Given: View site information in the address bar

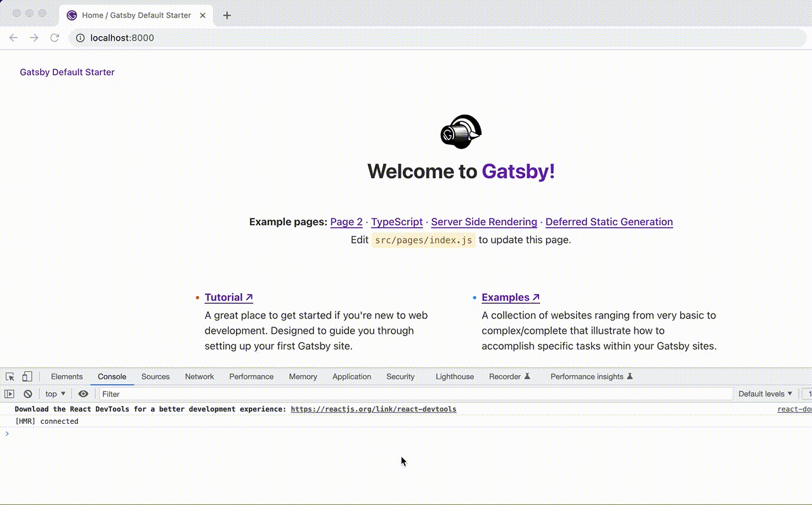Looking at the screenshot, I should [x=80, y=37].
